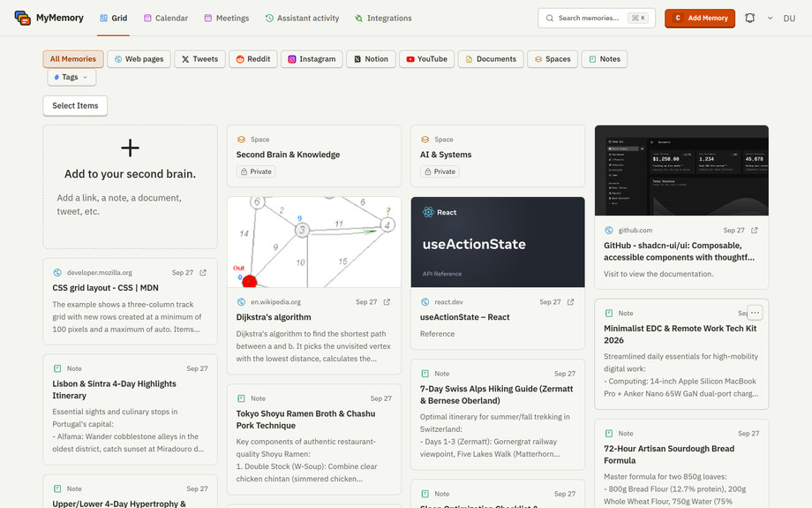Switch to the Grid tab
812x508 pixels.
pyautogui.click(x=113, y=19)
